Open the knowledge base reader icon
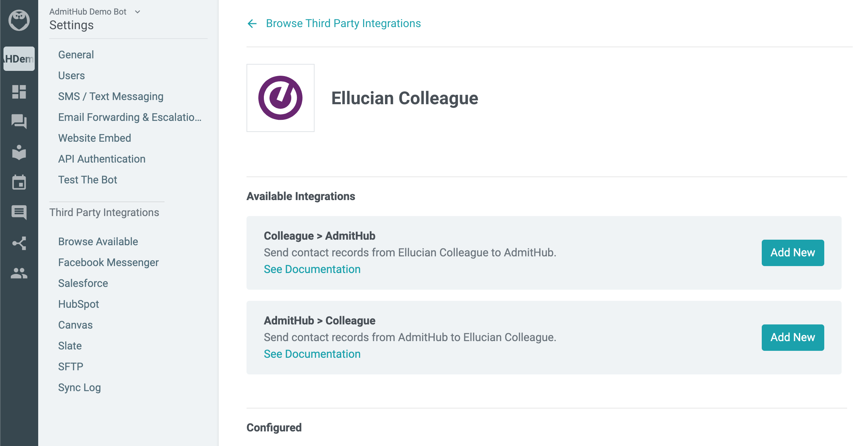This screenshot has height=446, width=868. [x=19, y=152]
